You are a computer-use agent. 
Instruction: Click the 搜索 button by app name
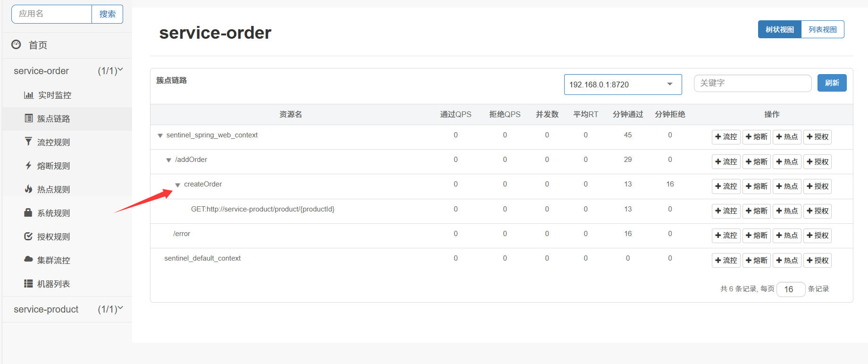click(x=107, y=14)
